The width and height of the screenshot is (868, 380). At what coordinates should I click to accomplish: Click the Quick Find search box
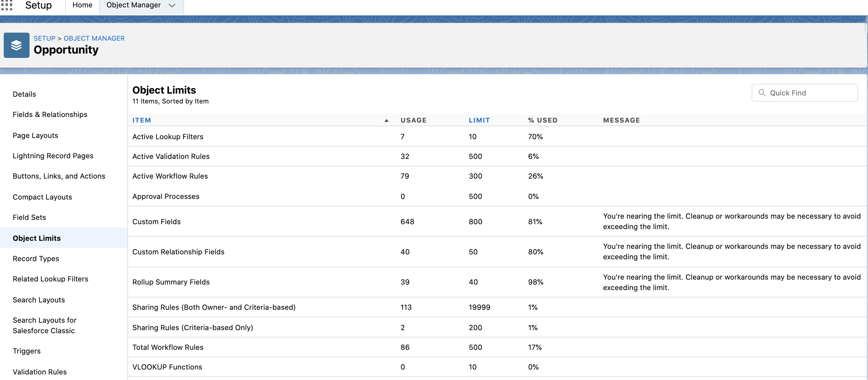point(805,92)
